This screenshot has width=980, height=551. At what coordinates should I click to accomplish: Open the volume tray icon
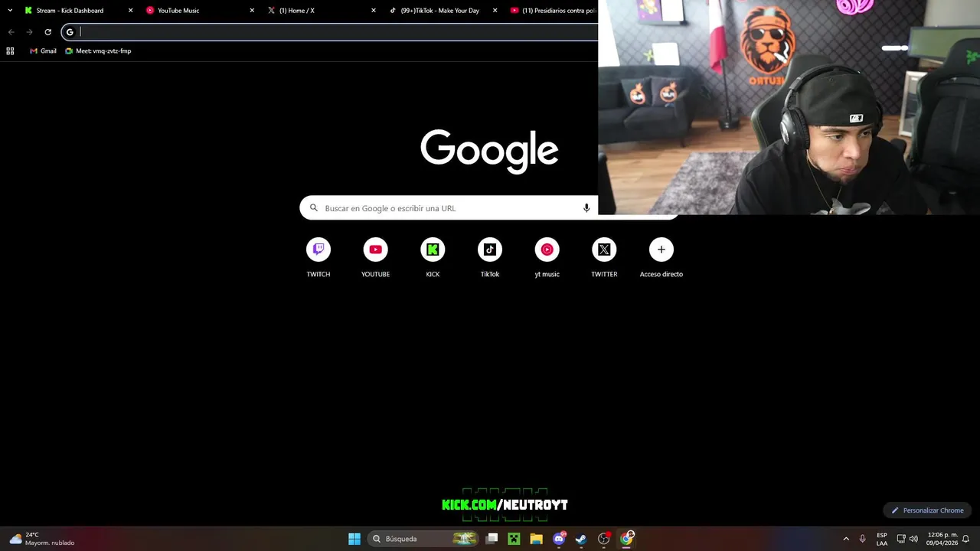point(913,539)
